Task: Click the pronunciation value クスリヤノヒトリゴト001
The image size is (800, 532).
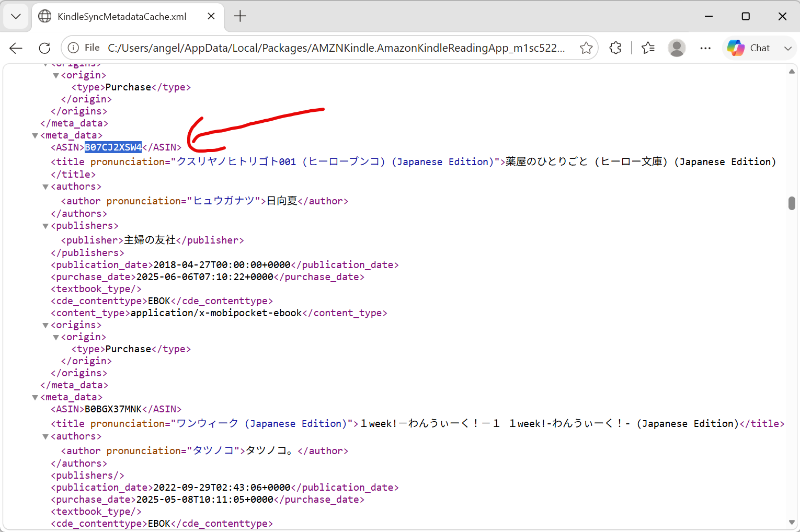Action: 236,161
